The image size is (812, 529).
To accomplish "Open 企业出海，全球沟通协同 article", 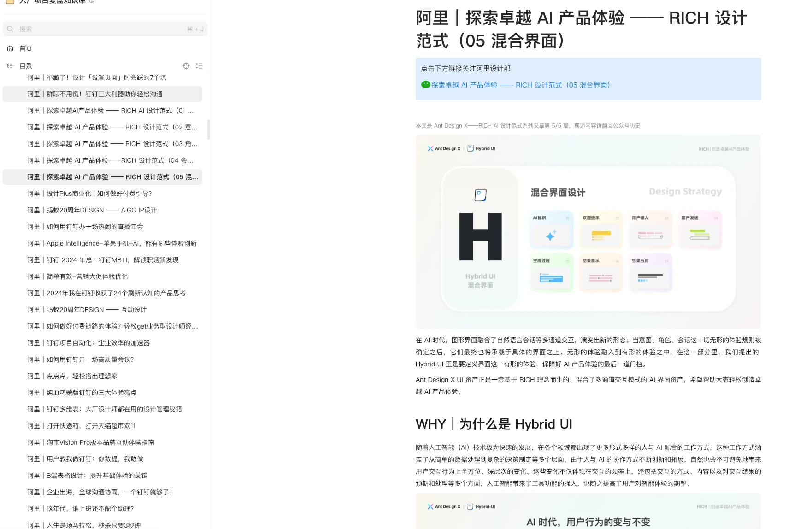I will [102, 492].
